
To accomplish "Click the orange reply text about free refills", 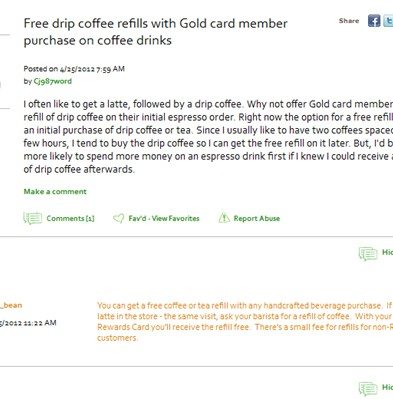I will point(245,321).
